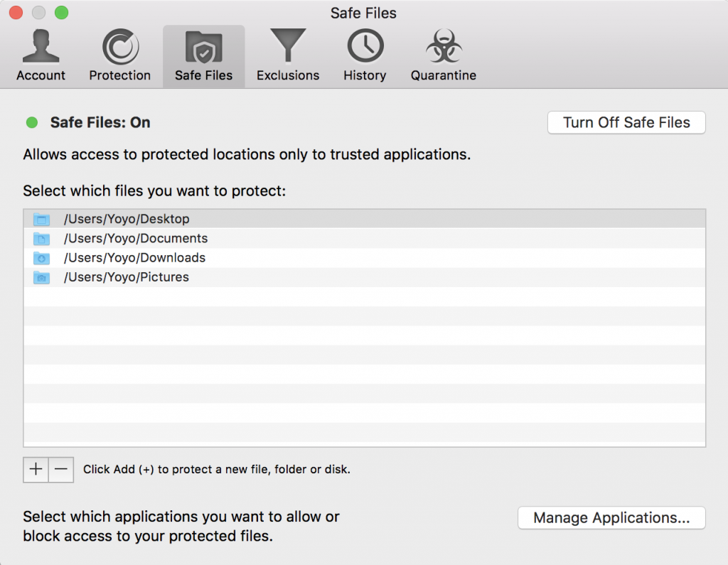The height and width of the screenshot is (565, 728).
Task: Open the Exclusions funnel pane
Action: click(x=288, y=55)
